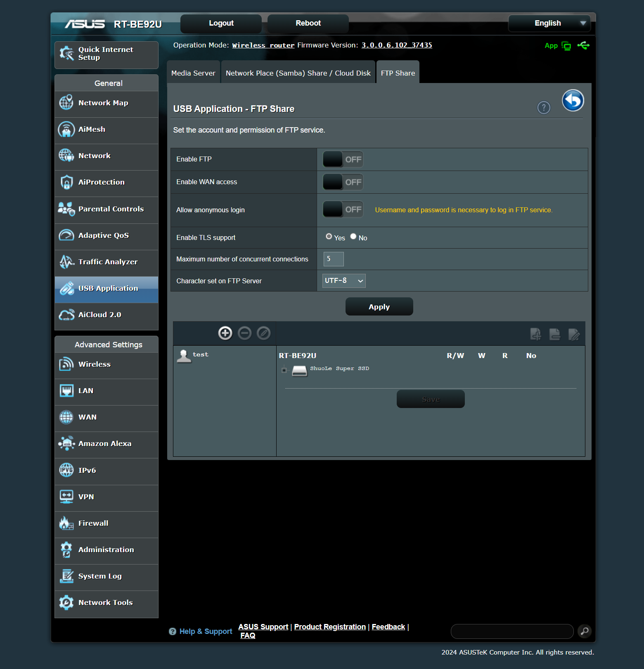
Task: Open the Product Registration link
Action: pos(330,627)
